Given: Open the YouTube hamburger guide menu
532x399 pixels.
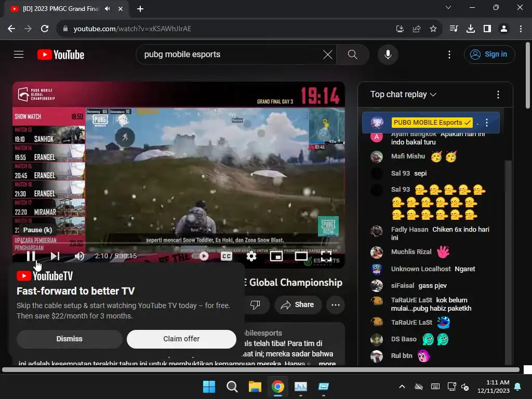Looking at the screenshot, I should point(19,54).
